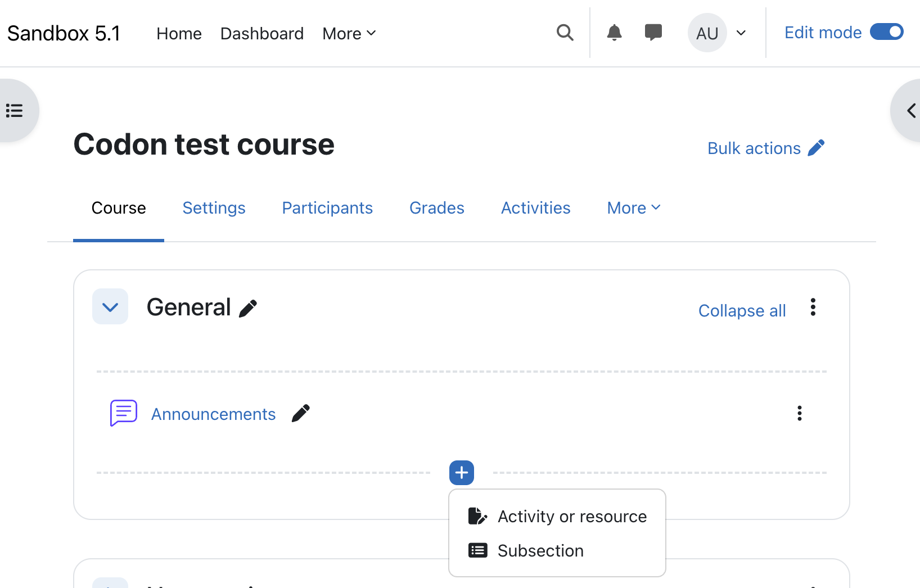Screen dimensions: 920x588
Task: Switch to the Activities tab
Action: 535,208
